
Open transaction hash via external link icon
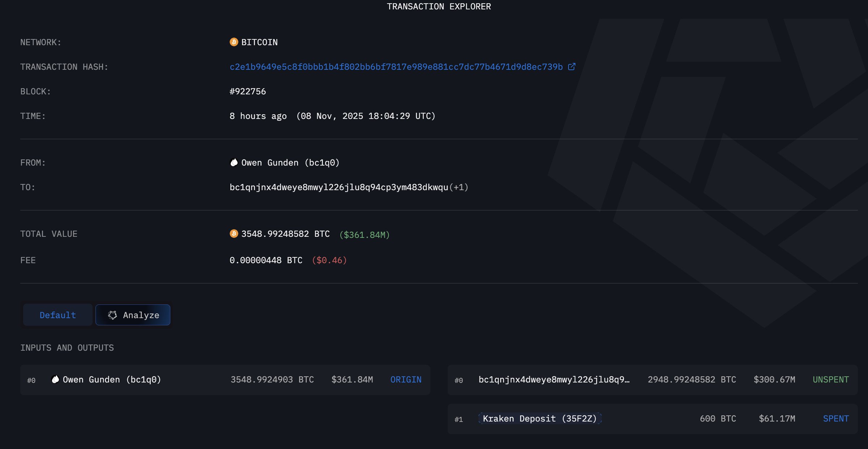pyautogui.click(x=571, y=67)
